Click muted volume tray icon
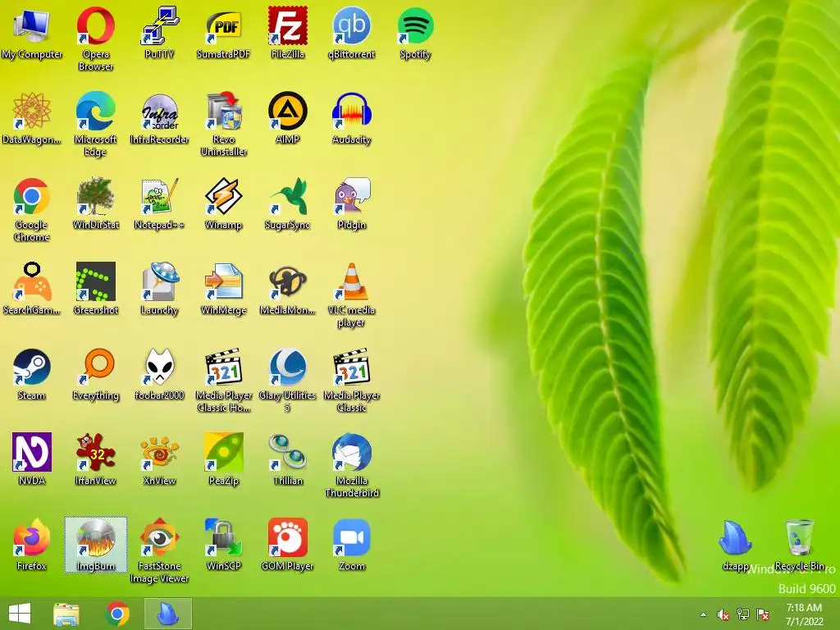The width and height of the screenshot is (840, 630). [724, 614]
